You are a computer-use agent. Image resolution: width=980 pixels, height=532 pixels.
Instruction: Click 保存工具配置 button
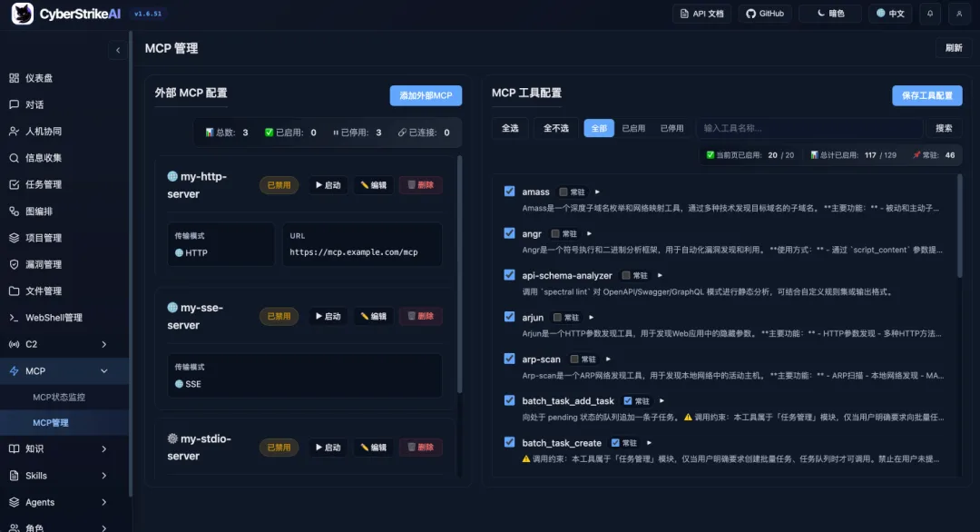[x=926, y=95]
